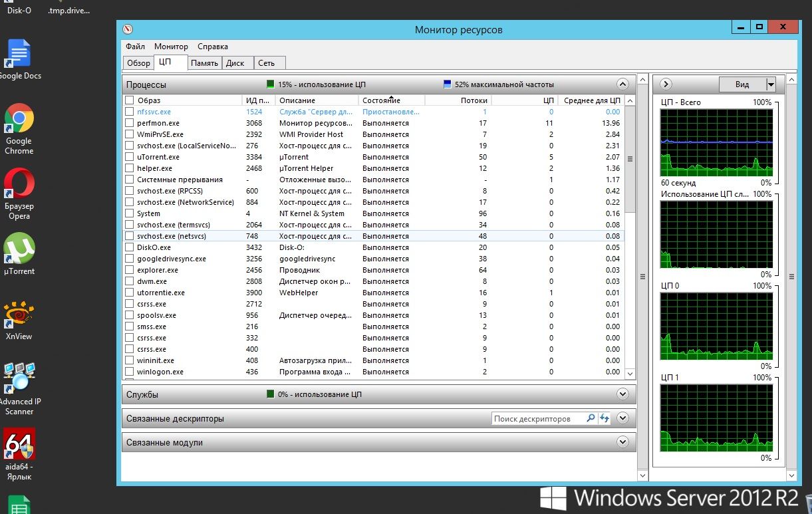Image resolution: width=812 pixels, height=514 pixels.
Task: Expand the Службы section
Action: click(x=622, y=394)
